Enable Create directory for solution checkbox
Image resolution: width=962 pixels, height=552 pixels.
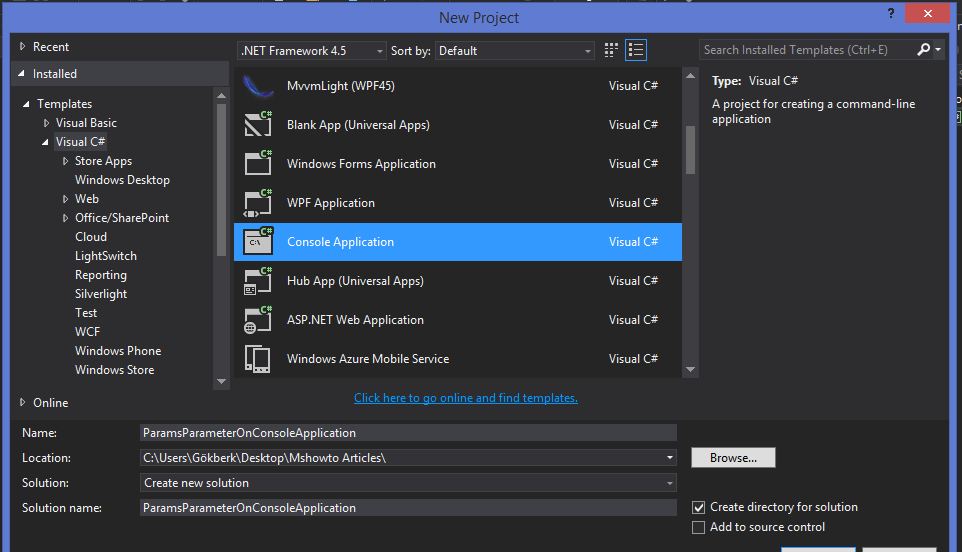pyautogui.click(x=698, y=508)
